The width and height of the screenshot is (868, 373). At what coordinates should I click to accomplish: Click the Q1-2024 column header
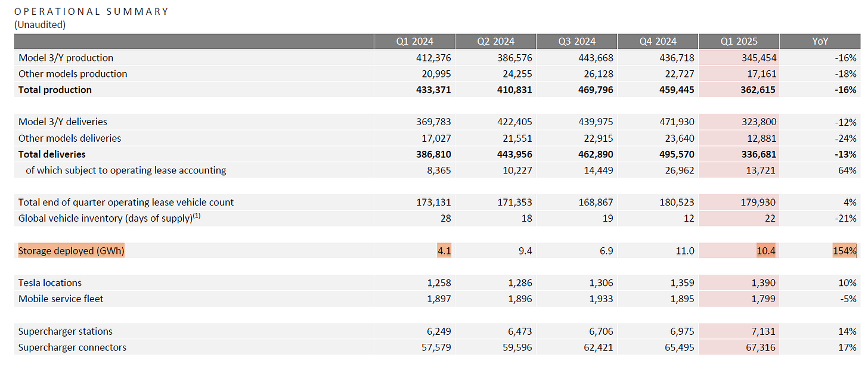coord(414,42)
